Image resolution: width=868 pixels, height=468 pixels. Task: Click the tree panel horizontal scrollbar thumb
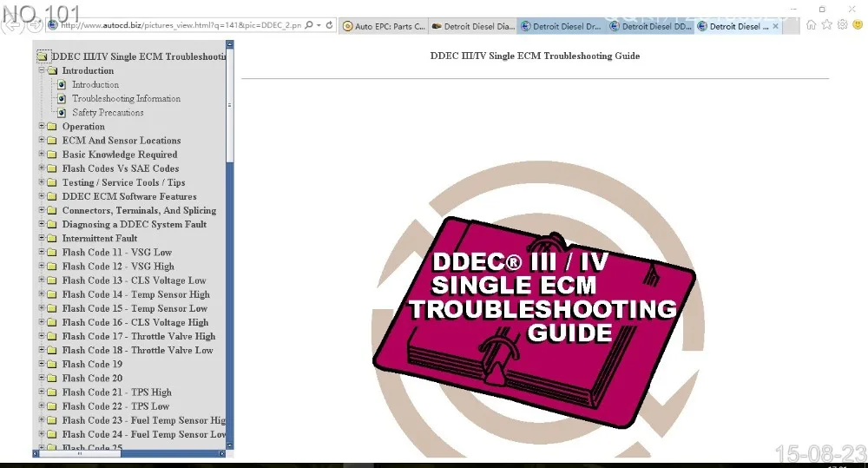pos(80,453)
